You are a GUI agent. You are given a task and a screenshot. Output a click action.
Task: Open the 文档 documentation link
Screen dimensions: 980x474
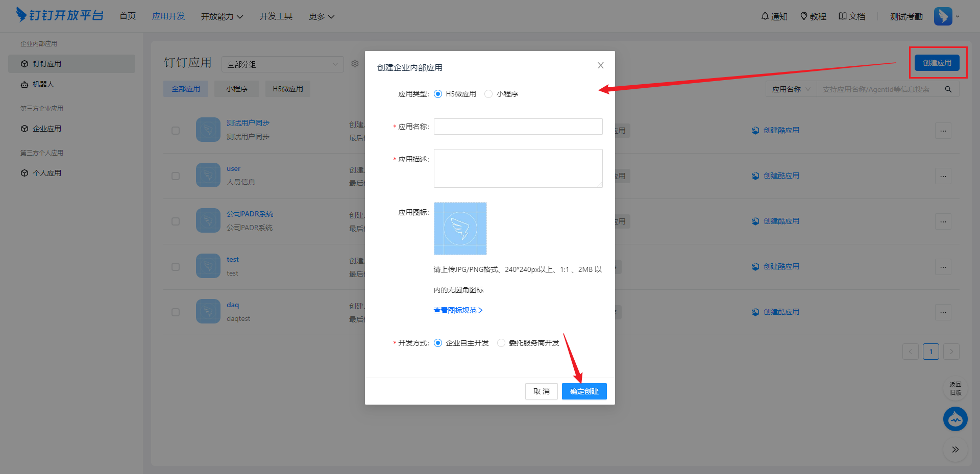pyautogui.click(x=852, y=16)
